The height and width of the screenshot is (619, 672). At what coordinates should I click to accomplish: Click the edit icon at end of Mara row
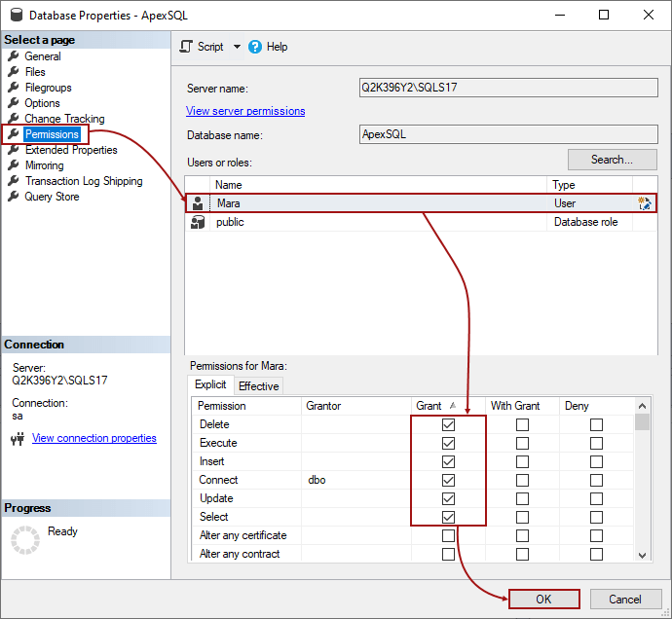(x=645, y=203)
